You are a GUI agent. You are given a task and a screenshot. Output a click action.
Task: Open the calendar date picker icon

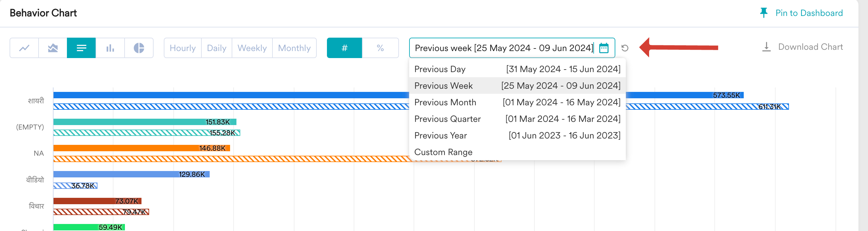click(604, 48)
